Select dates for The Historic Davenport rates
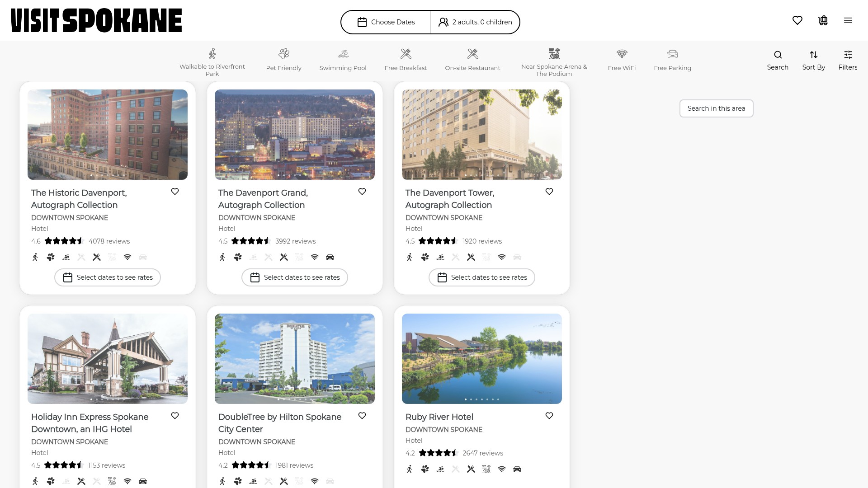The image size is (868, 488). pyautogui.click(x=108, y=277)
